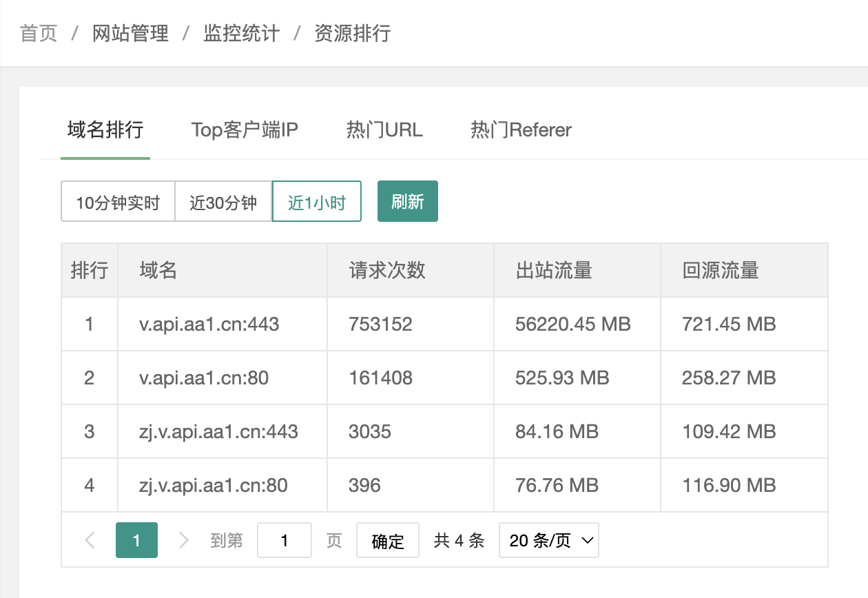Click domain v.api.aa1.cn:443
The image size is (868, 598).
tap(209, 324)
